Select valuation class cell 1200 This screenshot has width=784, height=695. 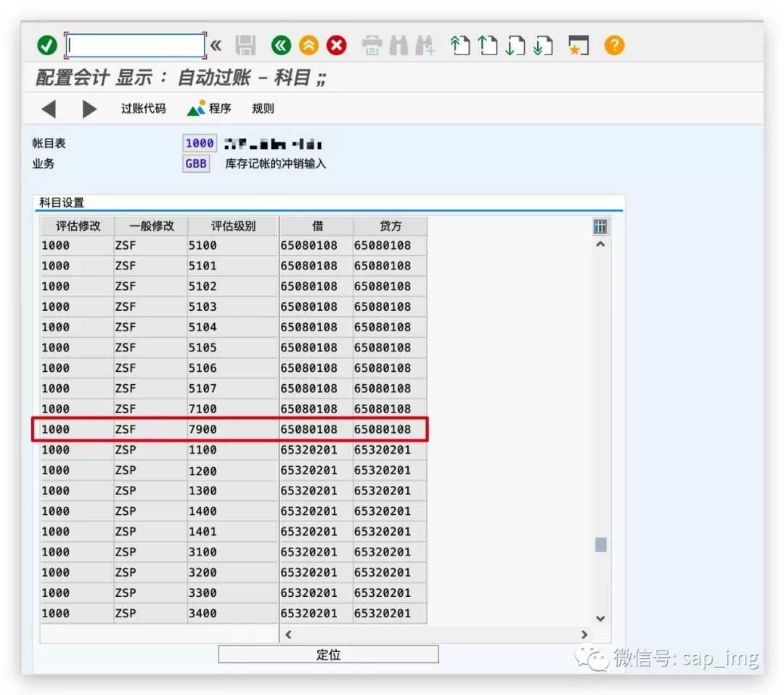tap(232, 471)
